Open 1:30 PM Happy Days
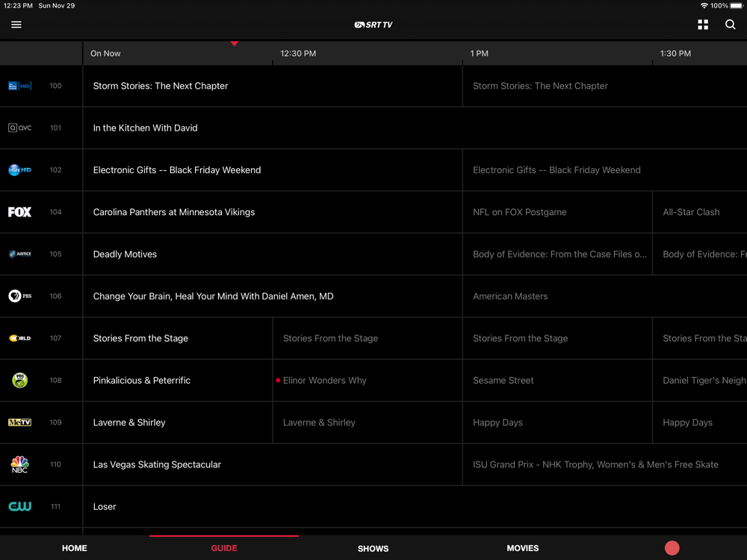 [x=700, y=423]
